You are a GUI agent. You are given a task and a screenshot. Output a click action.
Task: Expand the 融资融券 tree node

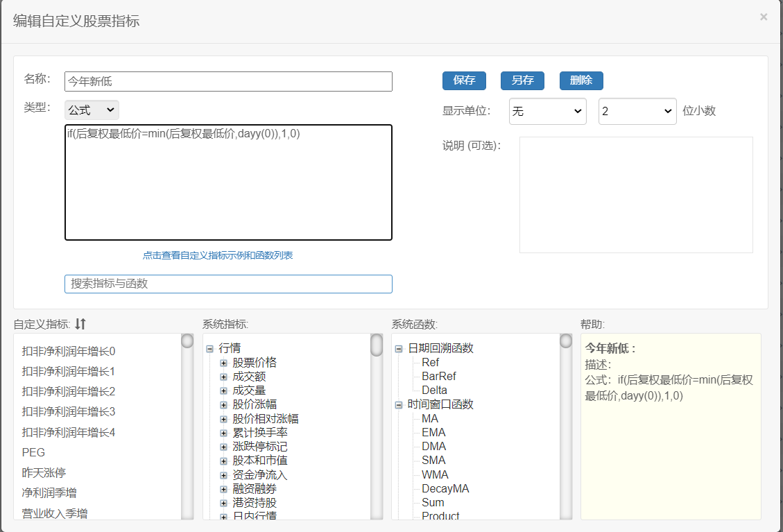223,489
